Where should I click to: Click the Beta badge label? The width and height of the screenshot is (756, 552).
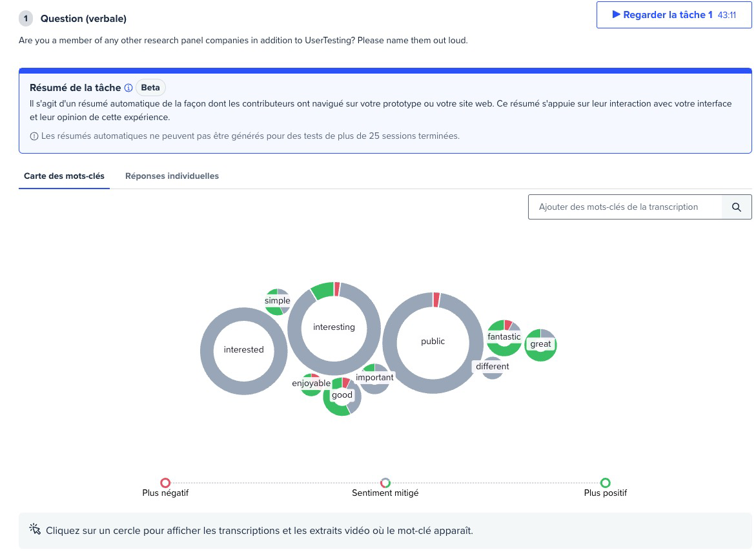pos(150,88)
